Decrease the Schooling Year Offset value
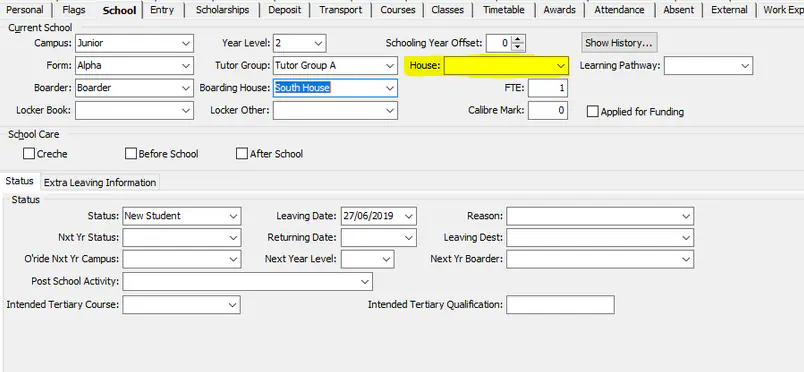Screen dimensions: 804x372 (x=518, y=47)
